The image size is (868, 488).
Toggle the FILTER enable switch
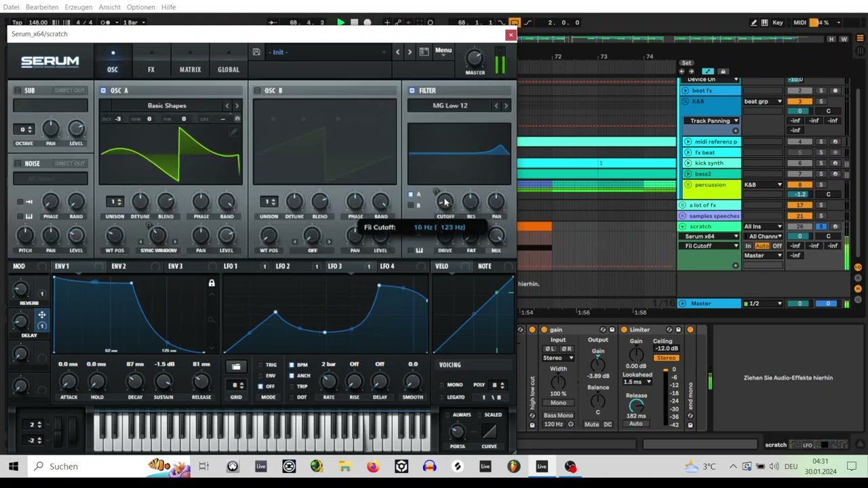(412, 90)
